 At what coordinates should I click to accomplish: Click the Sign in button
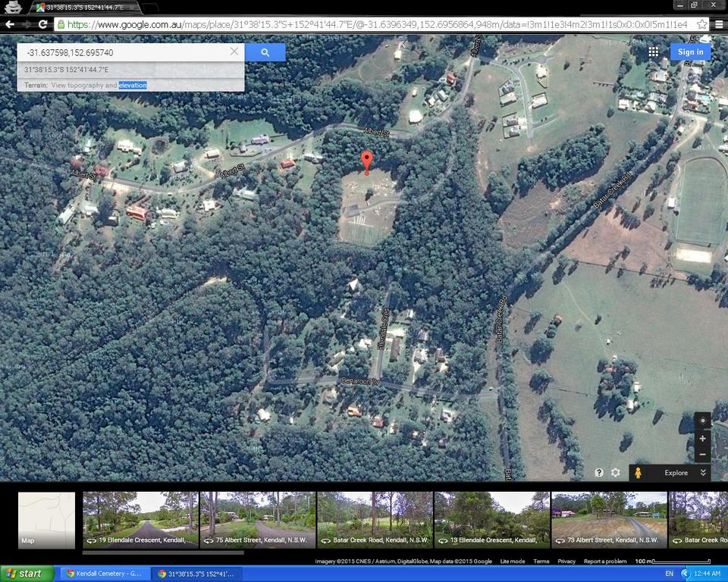click(x=690, y=52)
